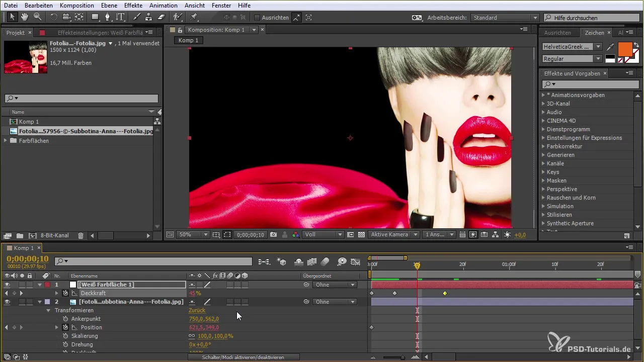The width and height of the screenshot is (644, 362).
Task: Toggle transparency grid in comp viewer
Action: point(361,234)
